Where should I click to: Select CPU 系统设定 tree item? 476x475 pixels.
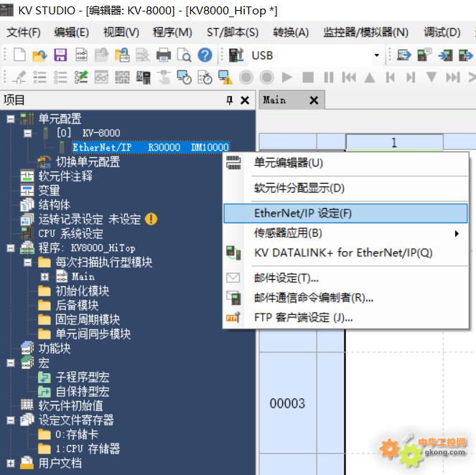pyautogui.click(x=70, y=234)
